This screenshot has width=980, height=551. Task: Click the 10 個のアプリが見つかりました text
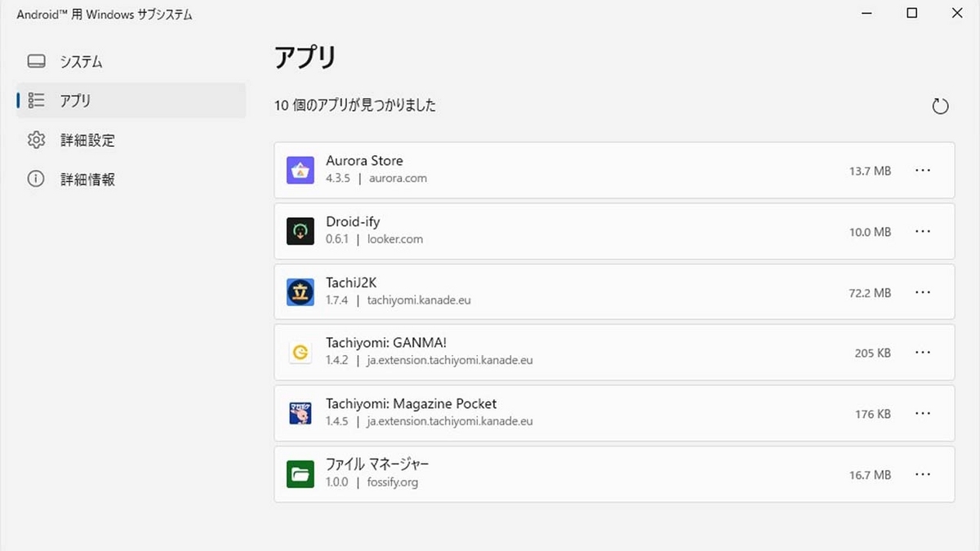pos(355,105)
